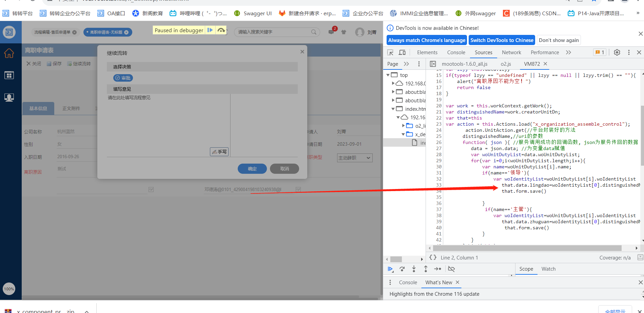The height and width of the screenshot is (313, 644).
Task: Click the step out arrow icon
Action: [x=426, y=269]
